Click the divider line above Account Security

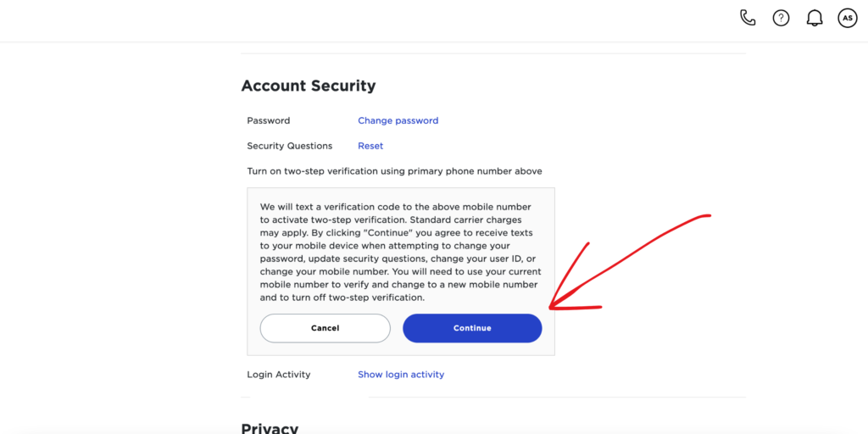[493, 54]
